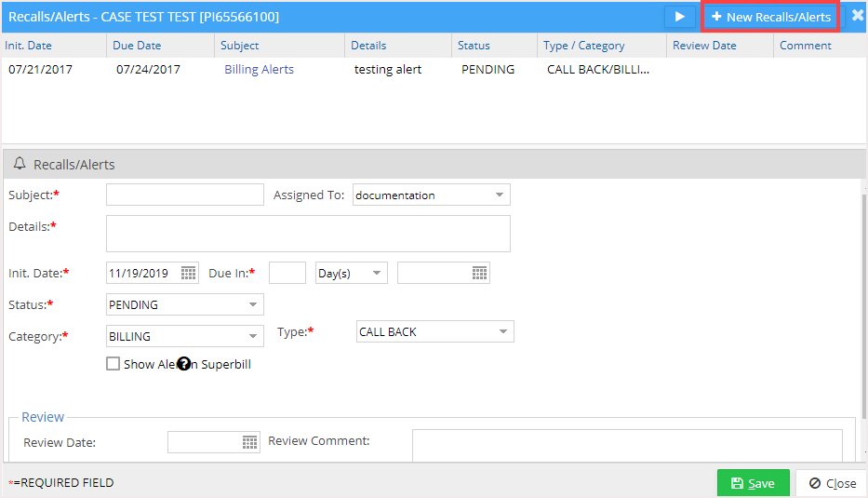Sort by Due Date column header

[x=137, y=45]
